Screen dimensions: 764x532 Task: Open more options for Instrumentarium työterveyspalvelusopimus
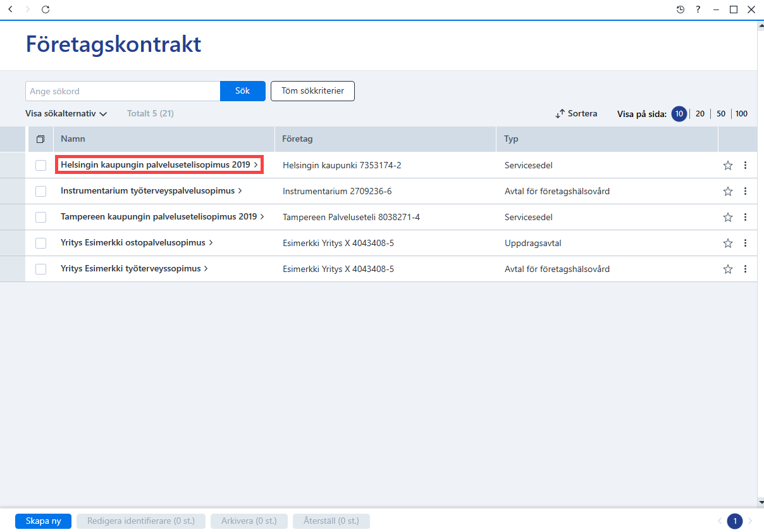(745, 191)
